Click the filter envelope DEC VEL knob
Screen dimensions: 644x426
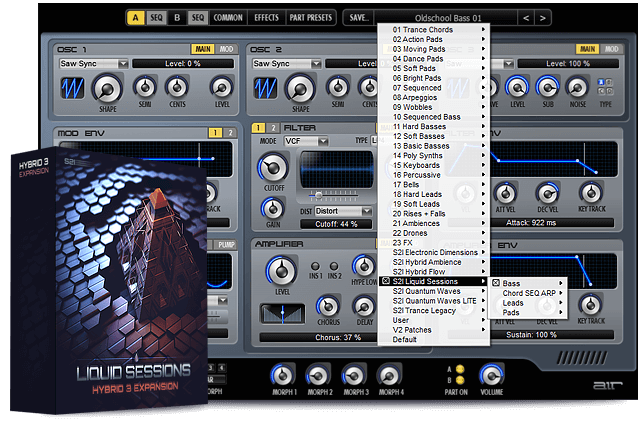(x=547, y=193)
